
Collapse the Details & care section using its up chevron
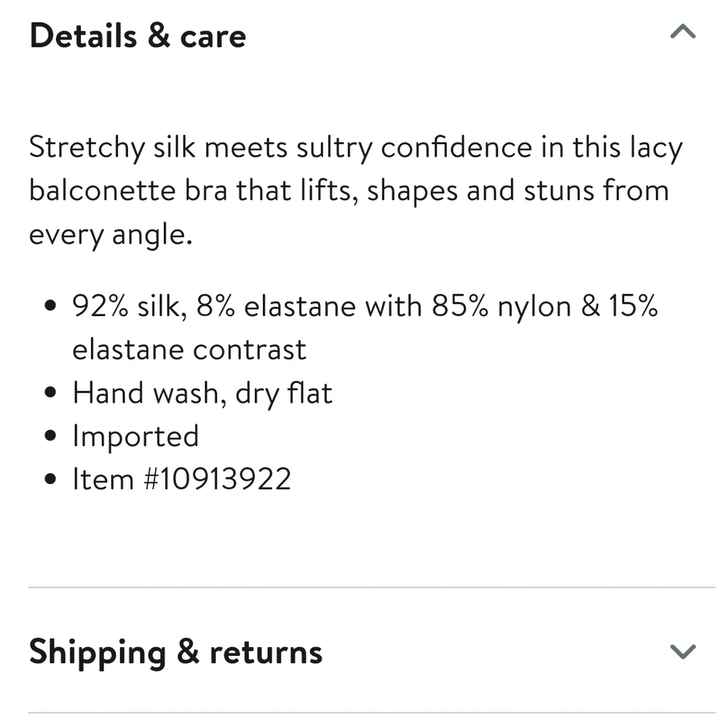tap(683, 31)
